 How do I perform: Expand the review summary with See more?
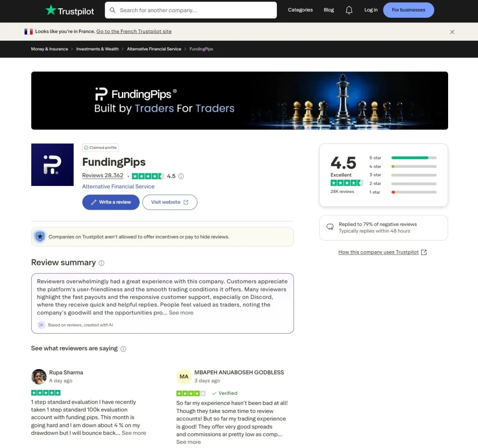[x=181, y=313]
